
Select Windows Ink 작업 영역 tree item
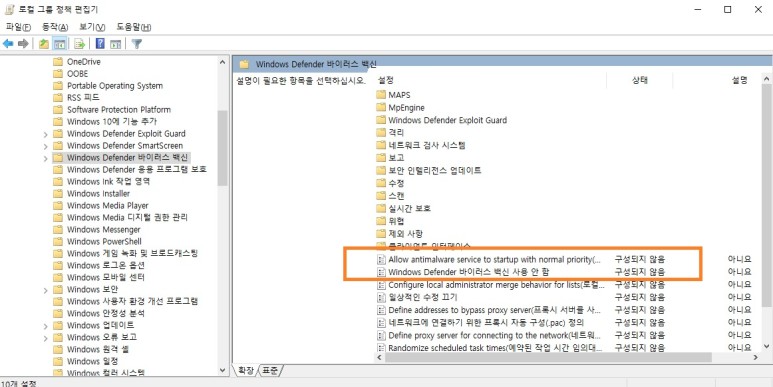point(108,181)
